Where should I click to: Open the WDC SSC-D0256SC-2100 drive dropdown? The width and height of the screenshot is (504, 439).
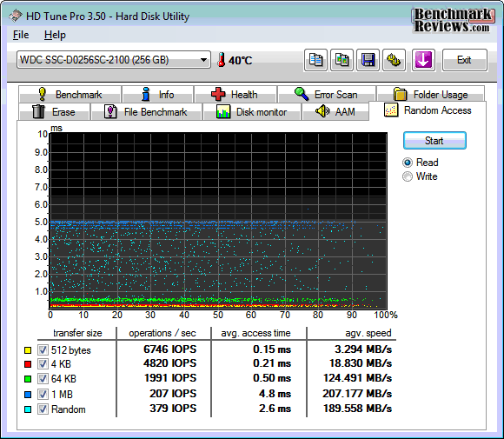pyautogui.click(x=114, y=59)
